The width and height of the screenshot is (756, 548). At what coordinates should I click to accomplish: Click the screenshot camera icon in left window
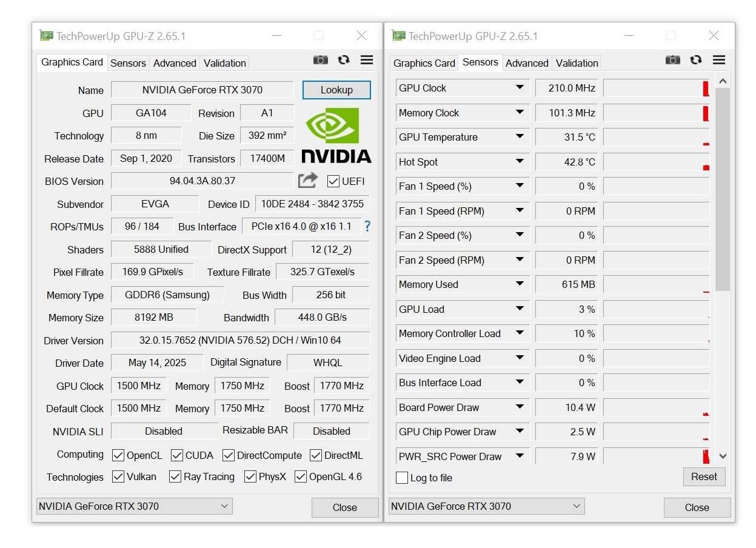click(320, 59)
